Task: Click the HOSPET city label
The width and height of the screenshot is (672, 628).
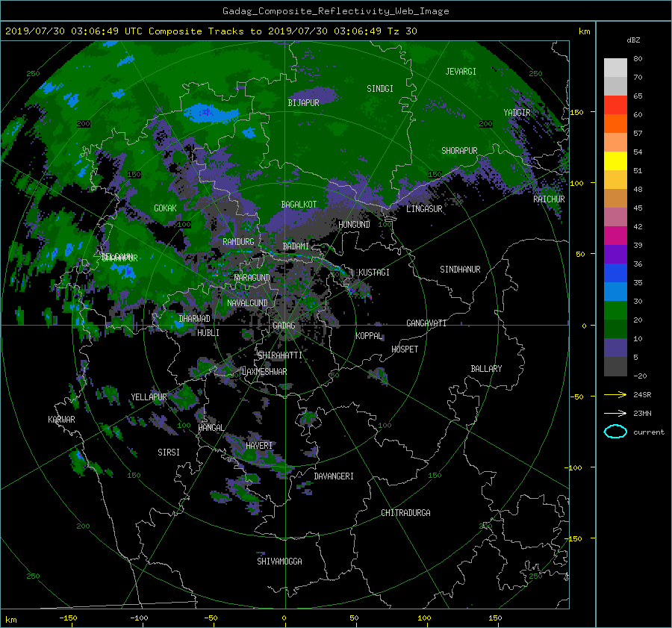Action: (405, 349)
